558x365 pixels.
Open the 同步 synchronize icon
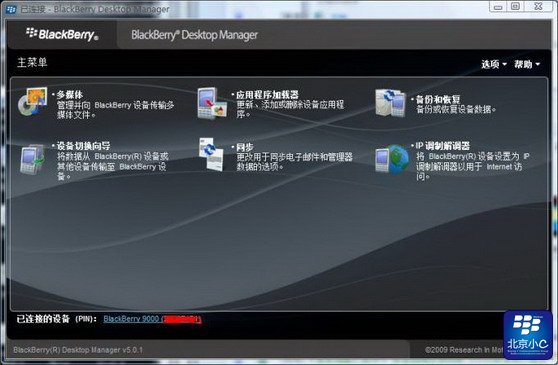211,154
